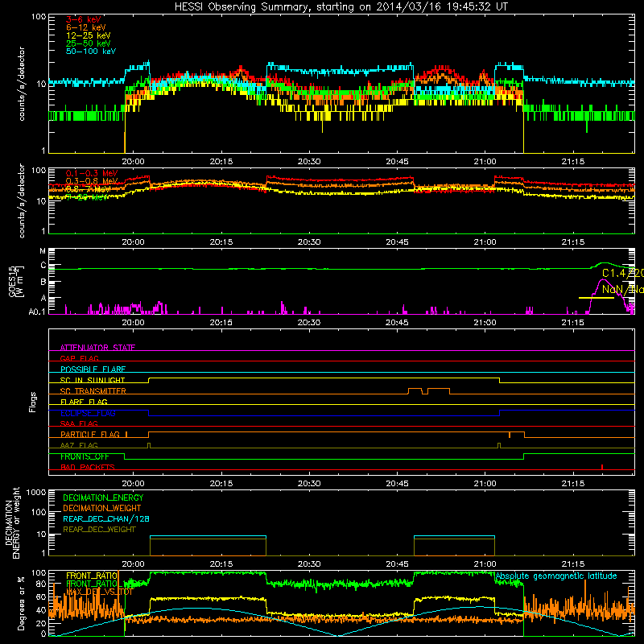Click the DECIMATION_ENERGY legend label
Viewport: 644px width, 644px height.
(x=103, y=497)
